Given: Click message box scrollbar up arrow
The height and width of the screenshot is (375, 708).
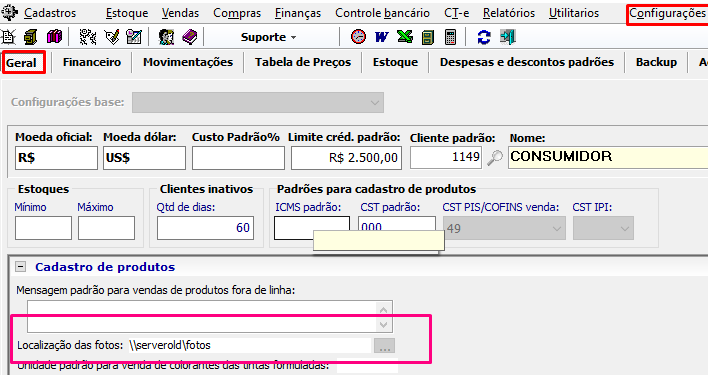Looking at the screenshot, I should tap(383, 309).
